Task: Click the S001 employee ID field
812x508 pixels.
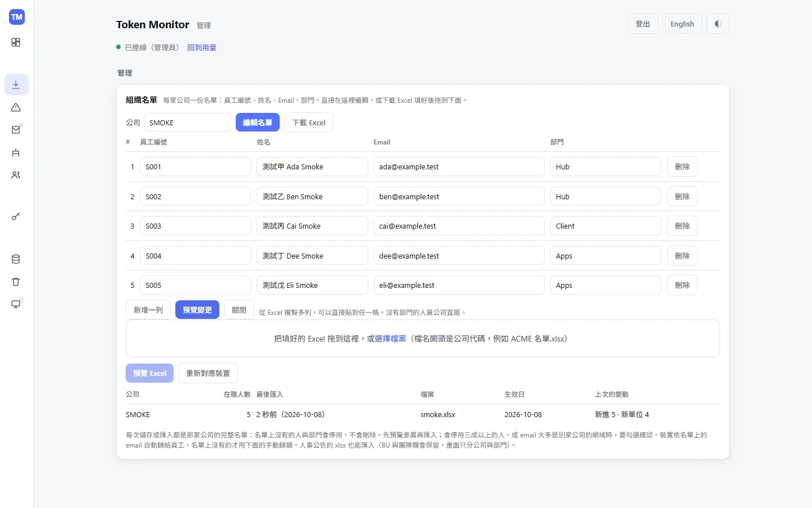Action: [195, 167]
